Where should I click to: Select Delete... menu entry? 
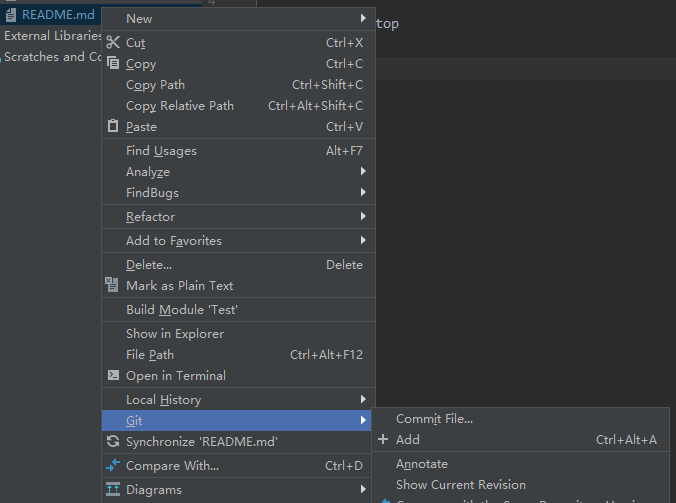point(238,264)
